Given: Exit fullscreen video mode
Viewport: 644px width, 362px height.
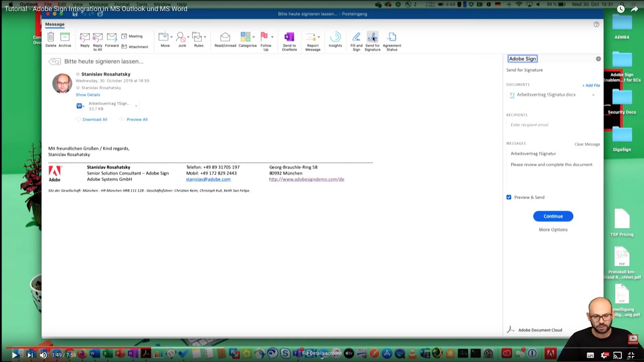Looking at the screenshot, I should 631,355.
